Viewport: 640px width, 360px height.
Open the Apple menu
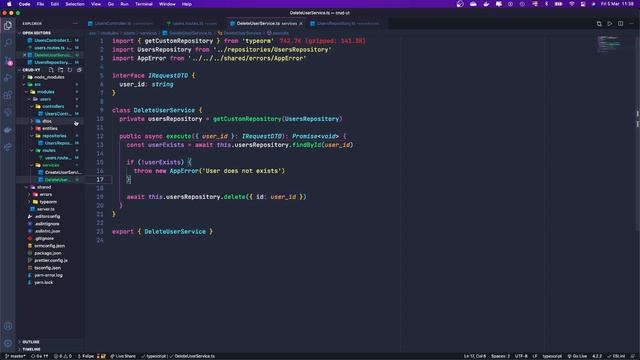tap(9, 4)
